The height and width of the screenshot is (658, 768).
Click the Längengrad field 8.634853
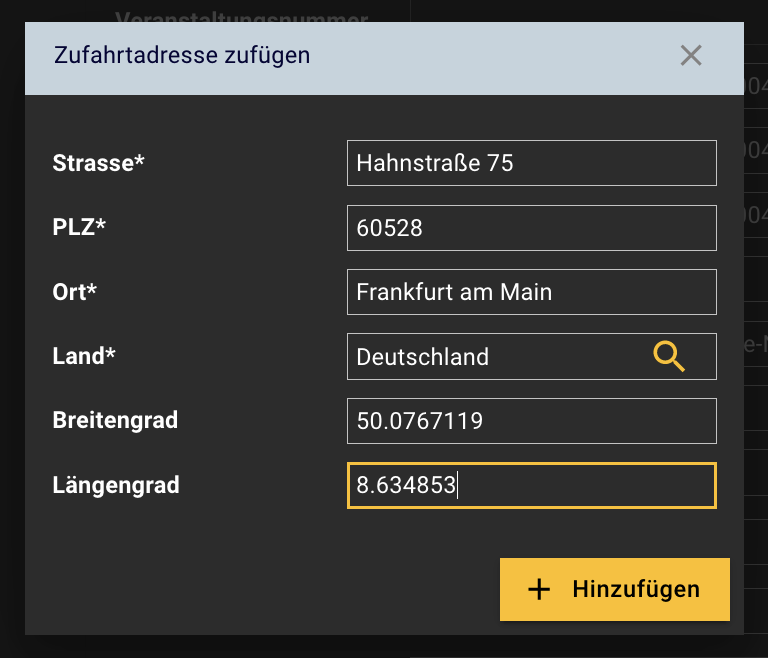click(531, 485)
